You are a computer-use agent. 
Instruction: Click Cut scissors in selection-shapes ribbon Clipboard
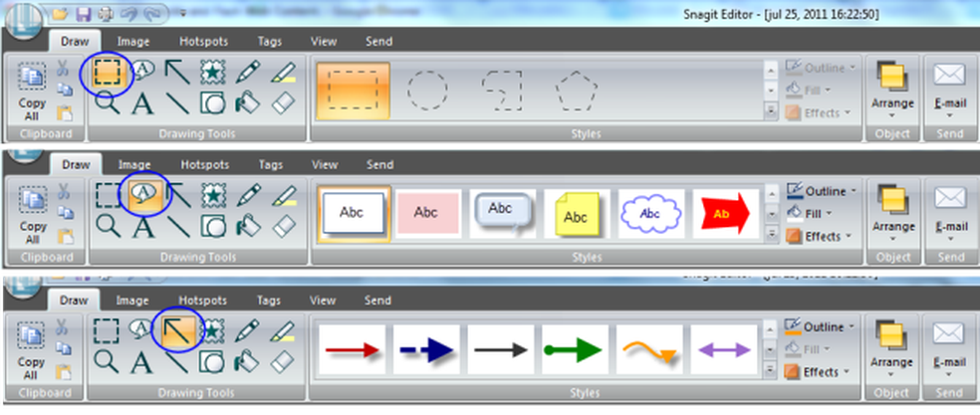[63, 68]
